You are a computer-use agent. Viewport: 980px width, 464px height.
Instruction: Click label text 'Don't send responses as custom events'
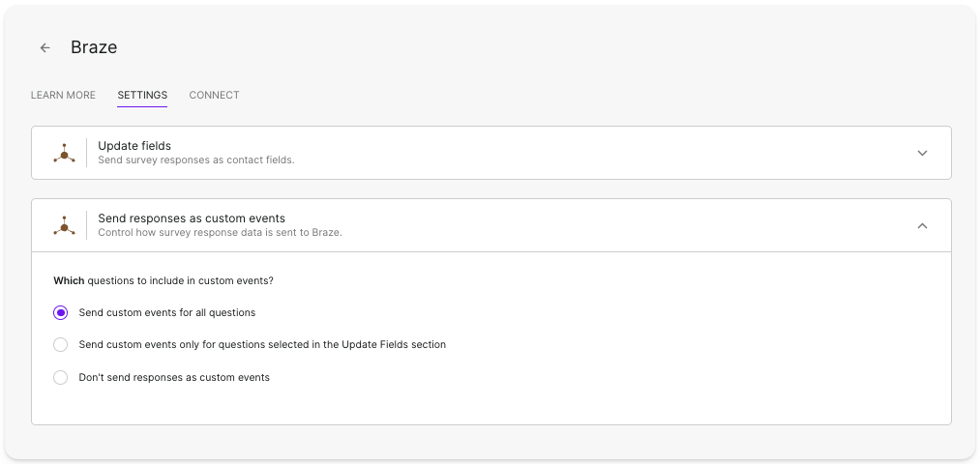click(x=174, y=377)
